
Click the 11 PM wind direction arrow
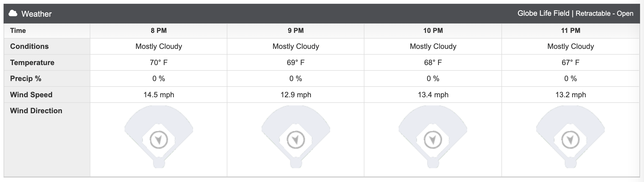[x=571, y=140]
